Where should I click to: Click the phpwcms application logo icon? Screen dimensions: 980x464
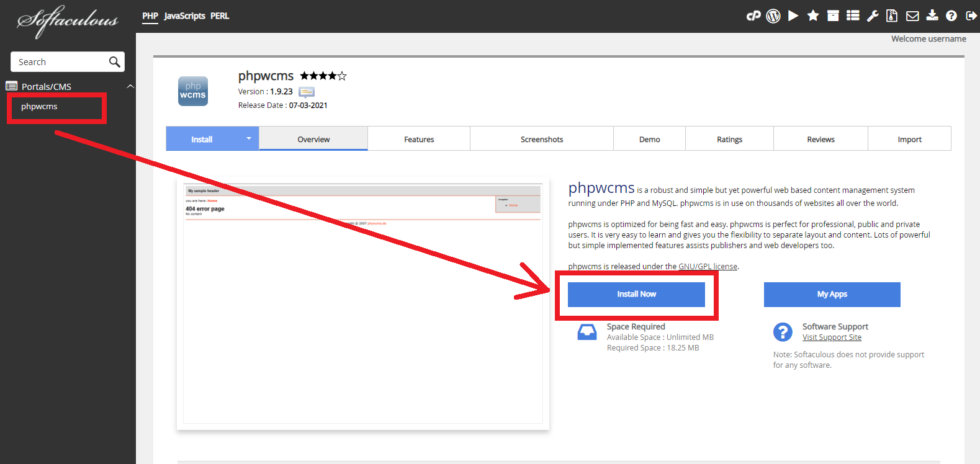tap(193, 91)
